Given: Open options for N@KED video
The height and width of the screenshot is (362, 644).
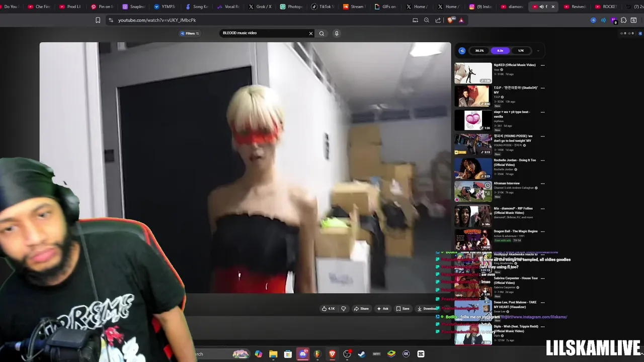Looking at the screenshot, I should tap(542, 65).
